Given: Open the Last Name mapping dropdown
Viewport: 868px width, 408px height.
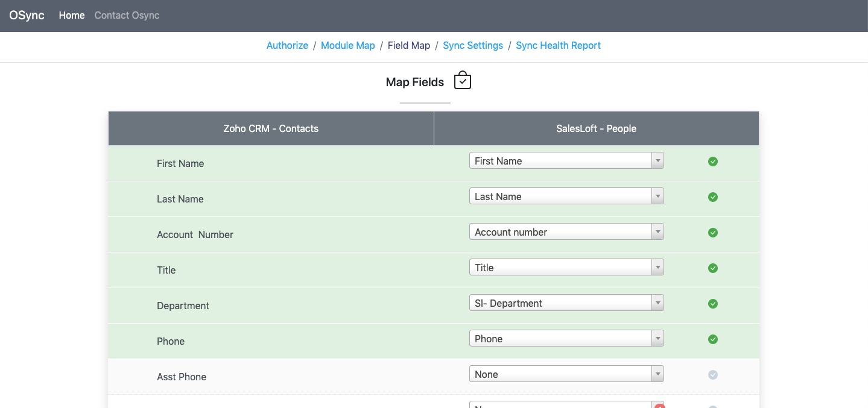Looking at the screenshot, I should pos(566,196).
